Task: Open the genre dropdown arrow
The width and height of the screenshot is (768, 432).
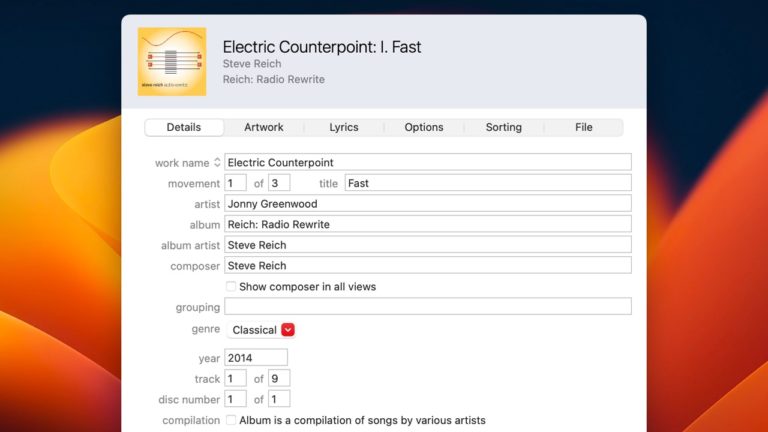Action: coord(288,330)
